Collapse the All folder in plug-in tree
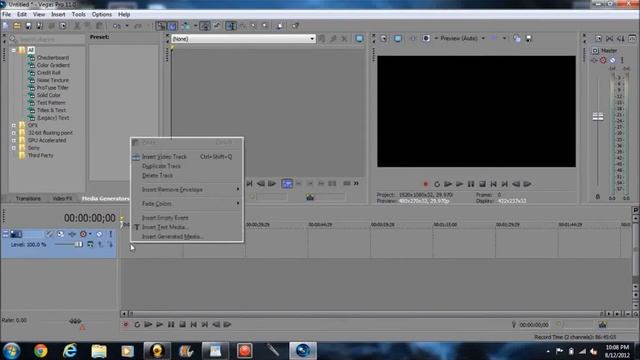 13,50
